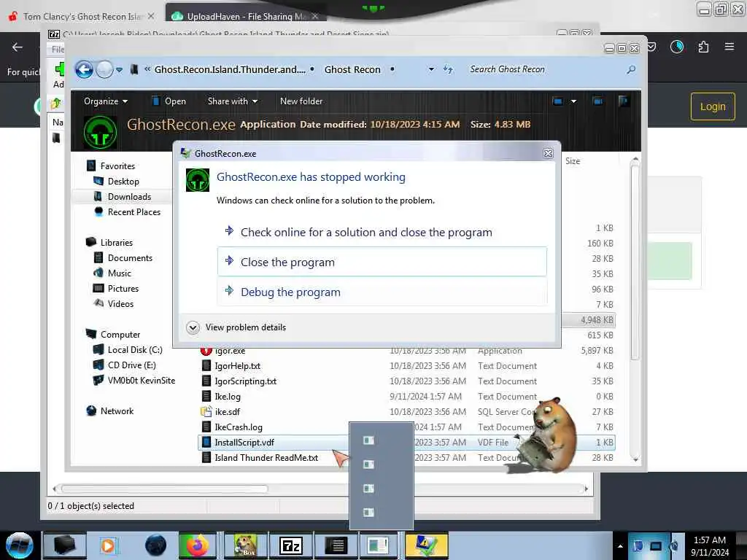Click the Windows Start orb
Image resolution: width=747 pixels, height=560 pixels.
coord(20,545)
